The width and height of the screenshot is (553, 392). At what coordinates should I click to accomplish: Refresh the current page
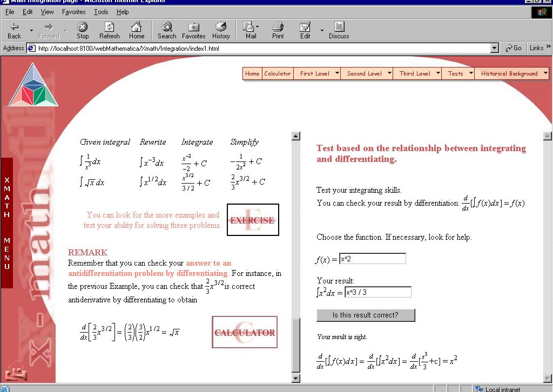tap(109, 30)
